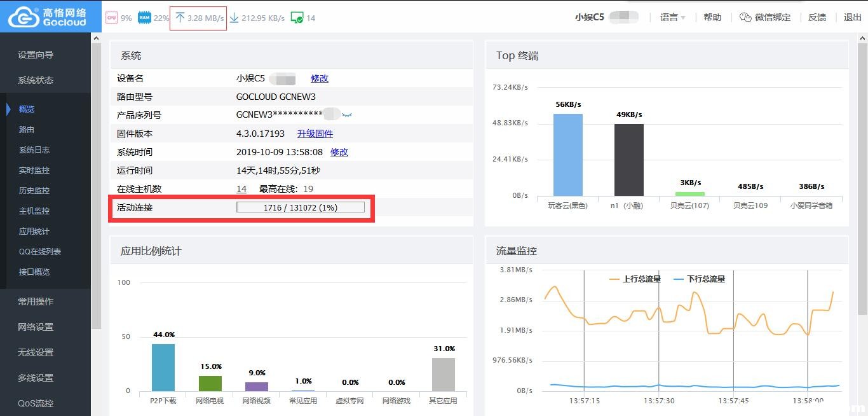
Task: Click the download speed arrow icon
Action: pyautogui.click(x=234, y=17)
